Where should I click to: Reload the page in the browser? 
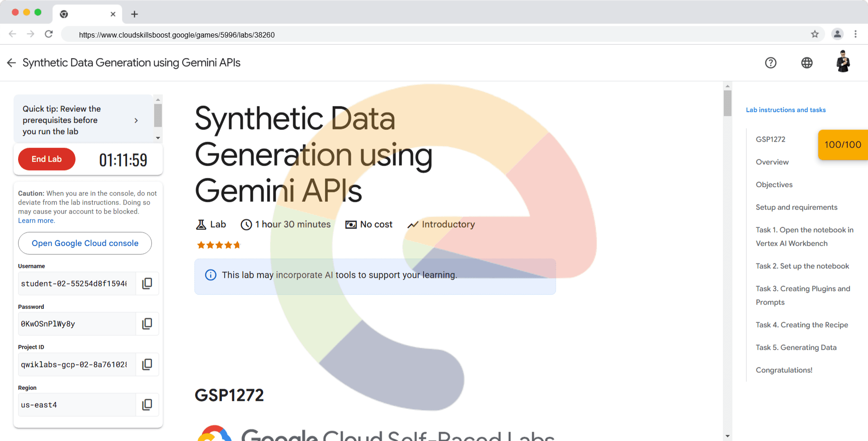[49, 34]
